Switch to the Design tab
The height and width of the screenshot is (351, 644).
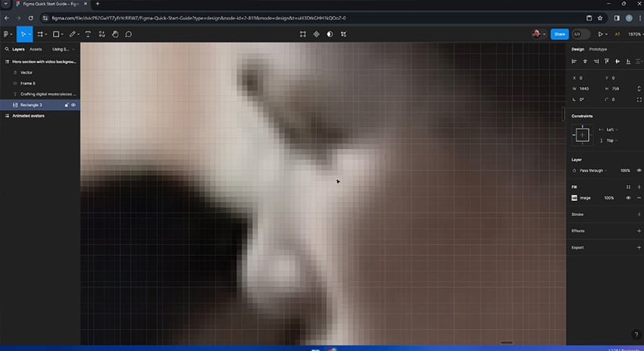[x=577, y=49]
